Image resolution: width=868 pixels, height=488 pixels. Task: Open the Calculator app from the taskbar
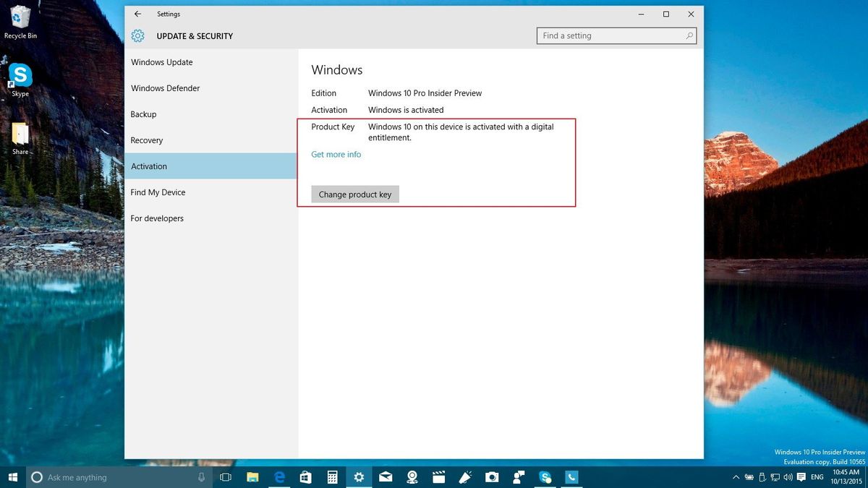click(x=332, y=477)
